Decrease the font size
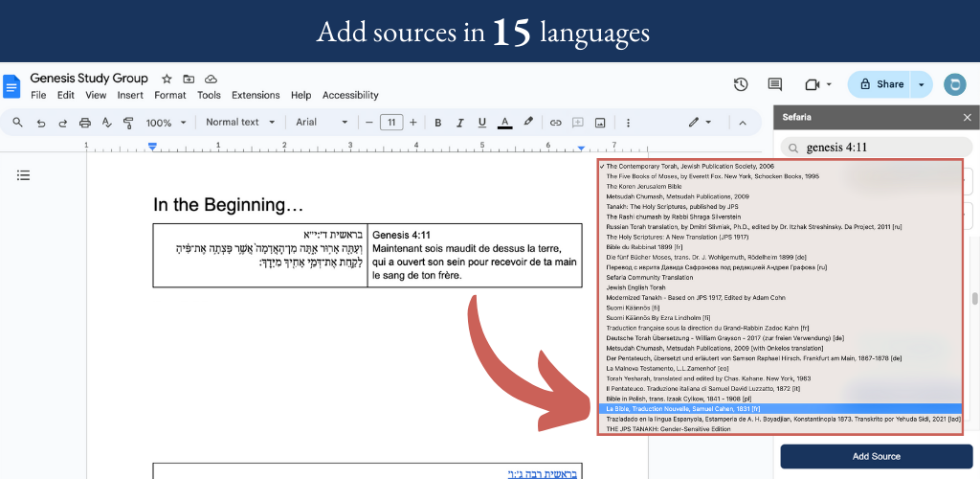 click(368, 123)
